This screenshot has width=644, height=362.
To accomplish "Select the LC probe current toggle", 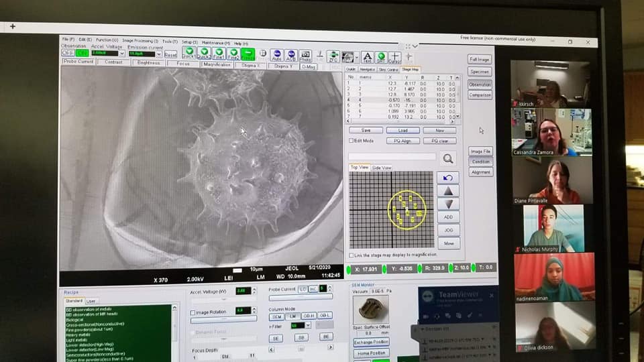I will 303,289.
